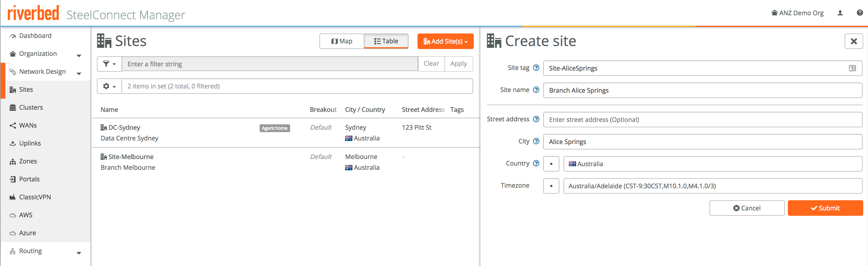Click the Azure cloud icon in sidebar
868x266 pixels.
tap(13, 233)
